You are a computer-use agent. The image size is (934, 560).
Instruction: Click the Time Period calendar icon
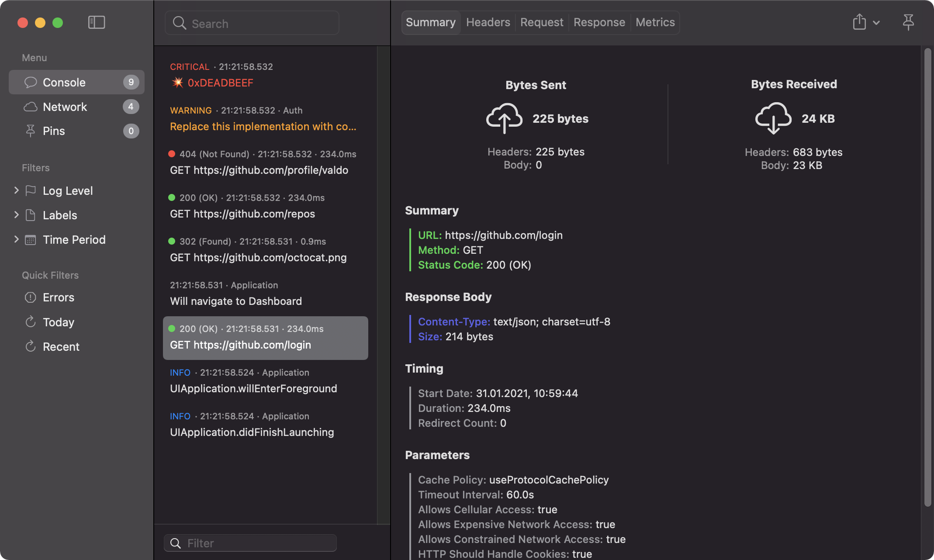pos(31,239)
